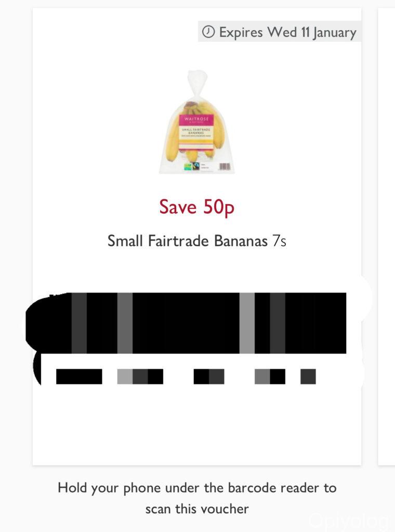This screenshot has height=532, width=395.
Task: Tap the Hold your phone instruction text
Action: tap(197, 488)
